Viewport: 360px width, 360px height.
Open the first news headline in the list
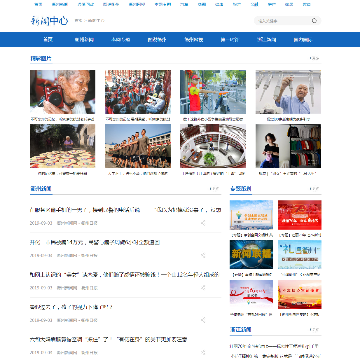pos(125,210)
